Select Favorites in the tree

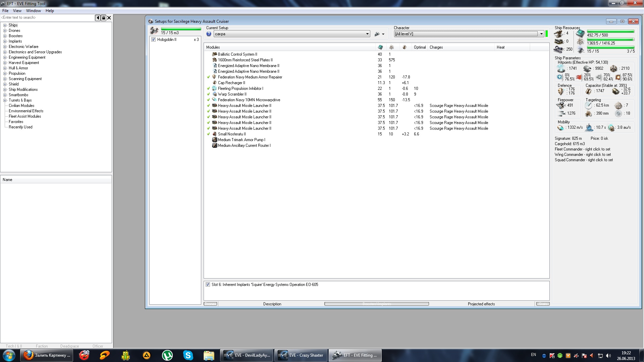click(x=16, y=122)
